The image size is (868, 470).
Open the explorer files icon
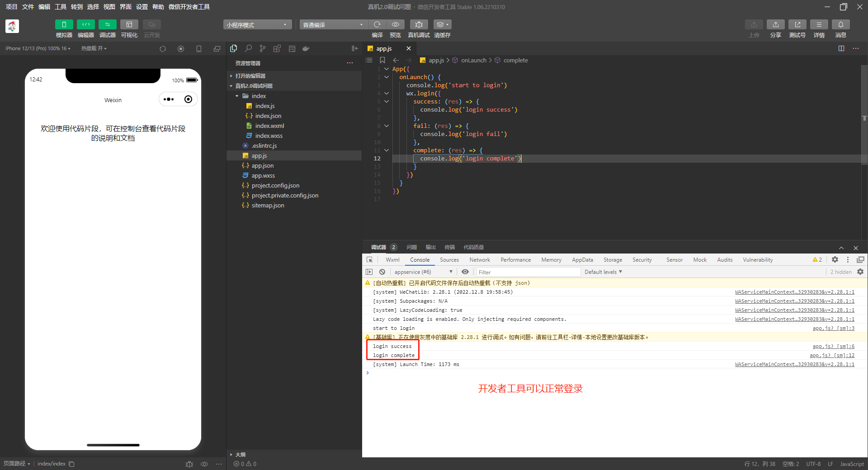[234, 48]
